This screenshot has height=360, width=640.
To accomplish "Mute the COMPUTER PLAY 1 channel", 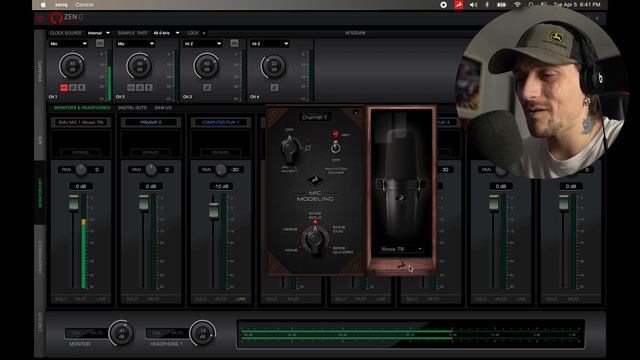I will [x=221, y=299].
